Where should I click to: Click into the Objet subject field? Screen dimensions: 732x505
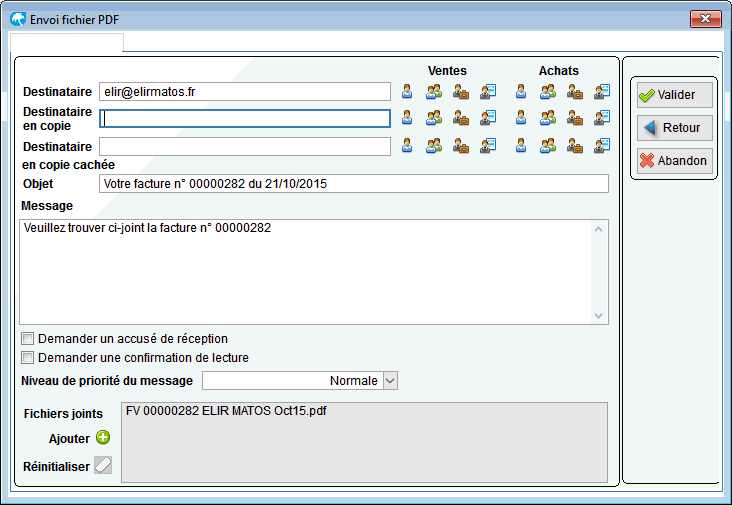coord(354,183)
